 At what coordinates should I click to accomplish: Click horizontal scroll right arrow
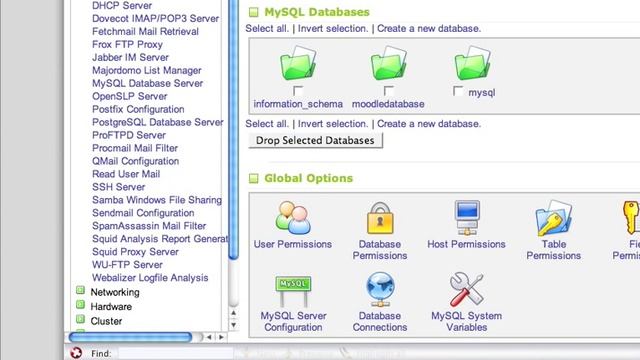pyautogui.click(x=221, y=337)
